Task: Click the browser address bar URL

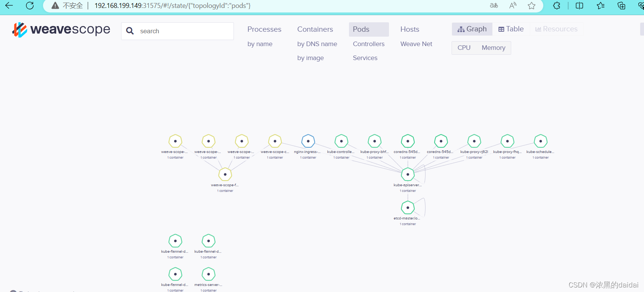Action: click(172, 6)
